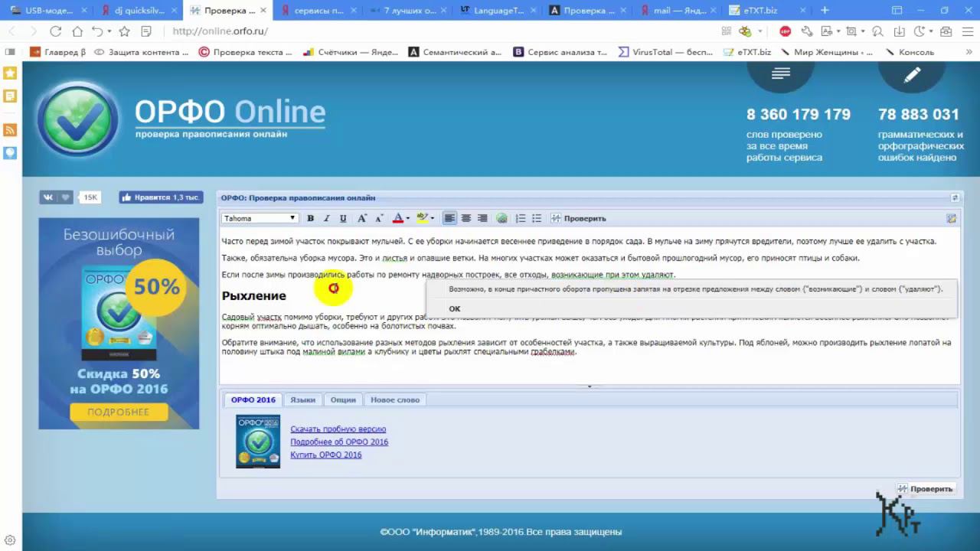The height and width of the screenshot is (551, 980).
Task: Open the Tahoma font dropdown
Action: pyautogui.click(x=260, y=218)
